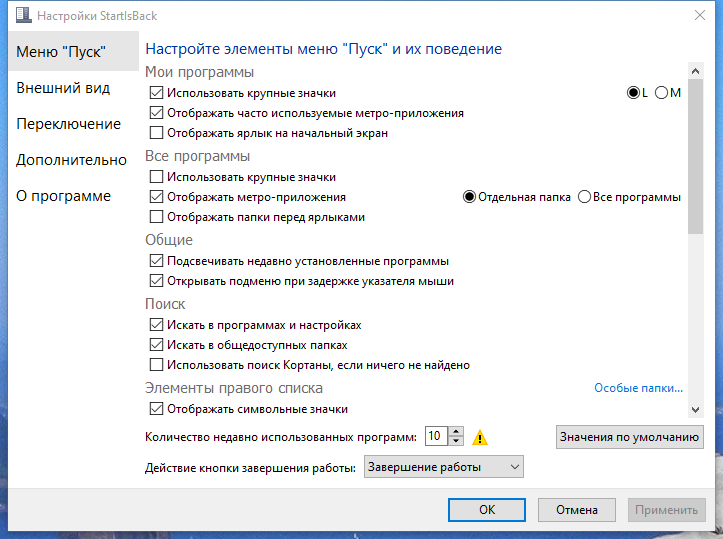Toggle Отображать символьные значки checkbox
The image size is (723, 539).
156,409
